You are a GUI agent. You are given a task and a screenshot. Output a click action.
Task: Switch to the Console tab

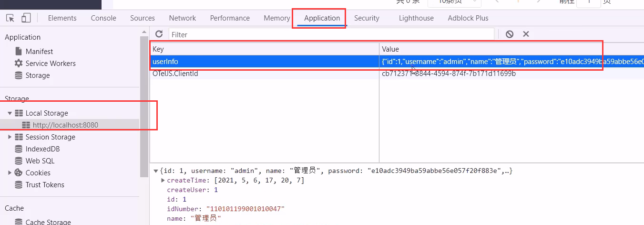pyautogui.click(x=103, y=18)
